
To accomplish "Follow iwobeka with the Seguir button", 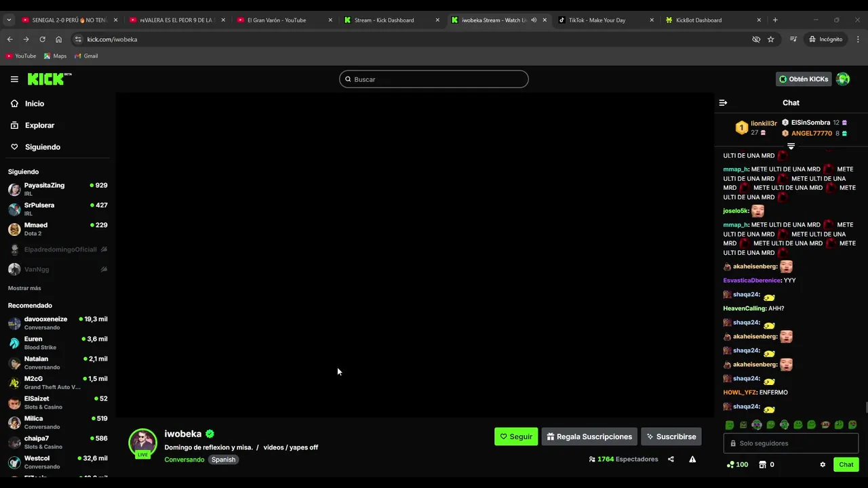I will [516, 436].
